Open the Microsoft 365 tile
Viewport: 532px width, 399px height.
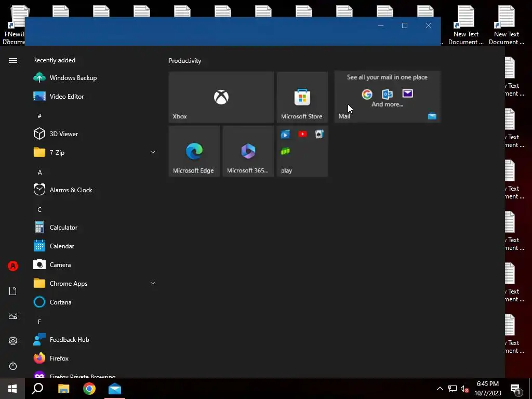tap(248, 151)
